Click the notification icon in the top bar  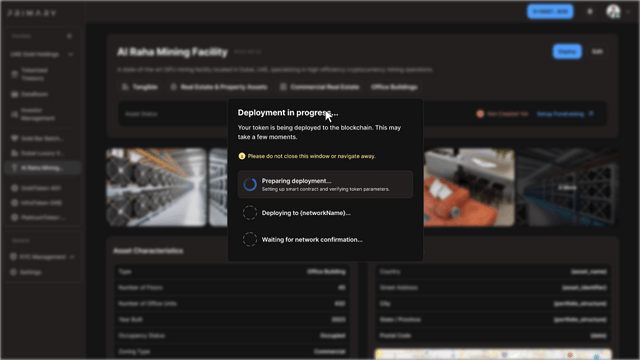coord(590,12)
